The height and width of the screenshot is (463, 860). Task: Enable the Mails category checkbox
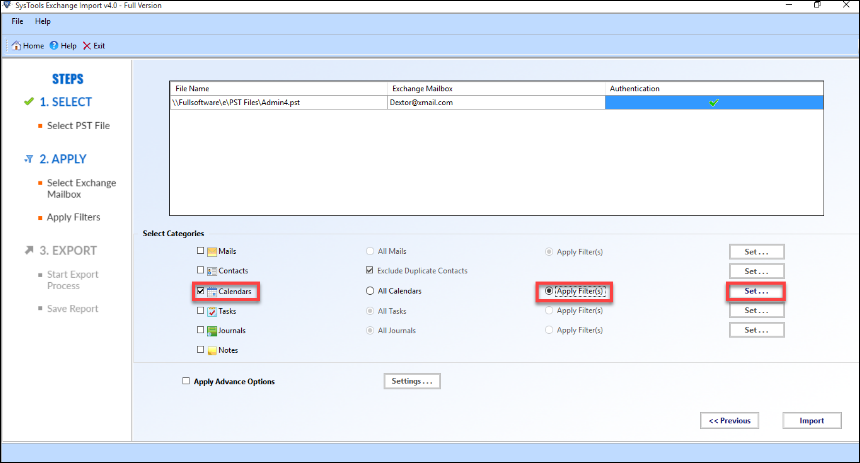pyautogui.click(x=200, y=251)
